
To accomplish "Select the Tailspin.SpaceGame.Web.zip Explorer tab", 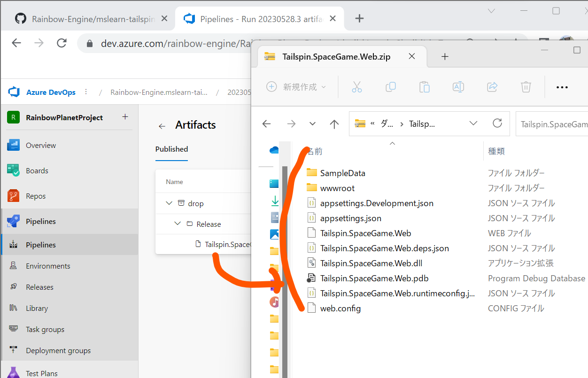I will 343,56.
